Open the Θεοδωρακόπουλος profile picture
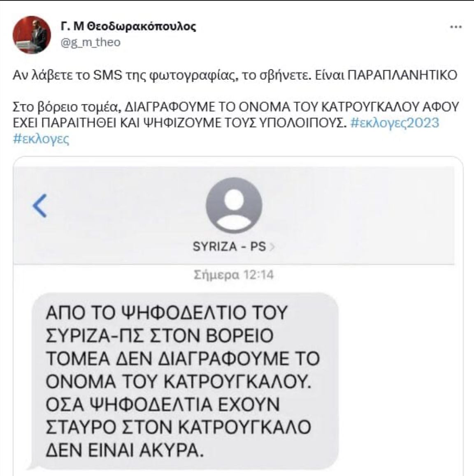The height and width of the screenshot is (476, 474). pos(32,35)
